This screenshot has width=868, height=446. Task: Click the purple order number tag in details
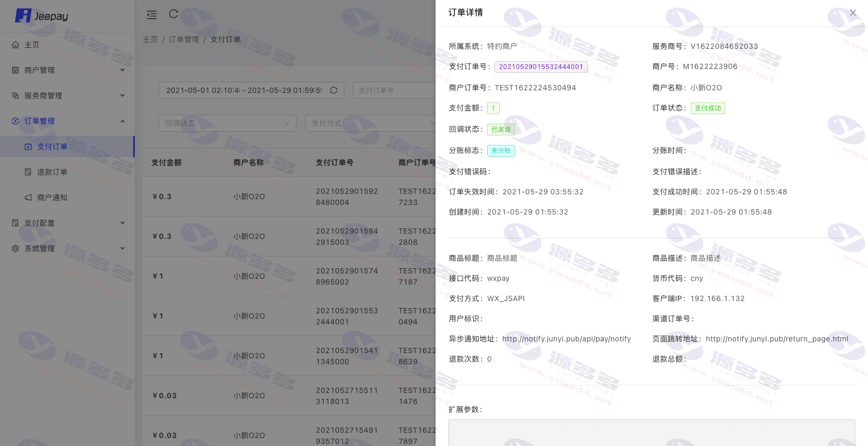tap(541, 67)
